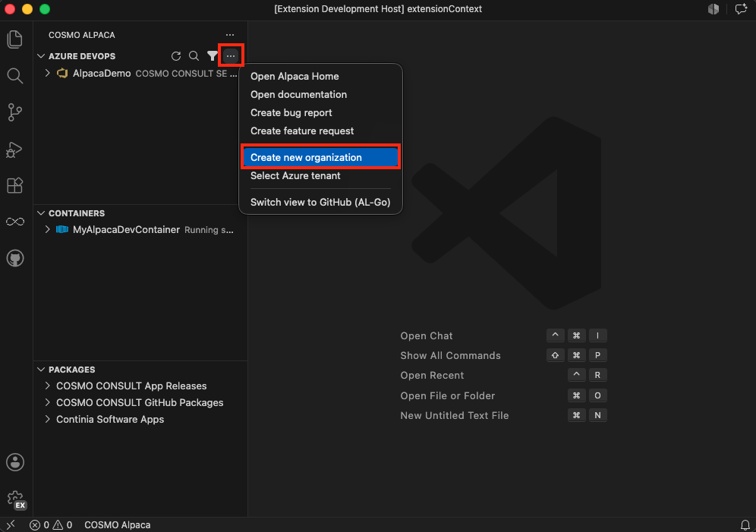Select Create new organization
This screenshot has height=532, width=756.
pyautogui.click(x=320, y=158)
